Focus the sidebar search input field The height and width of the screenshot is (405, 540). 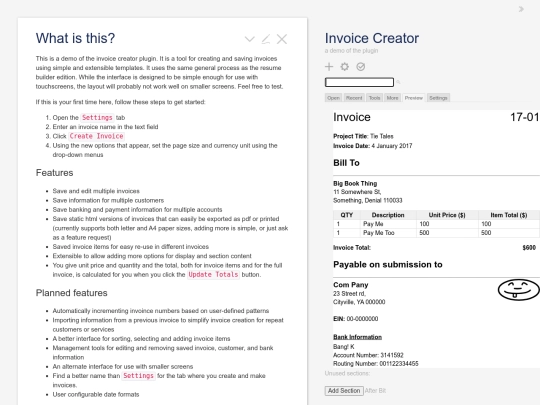[x=359, y=82]
